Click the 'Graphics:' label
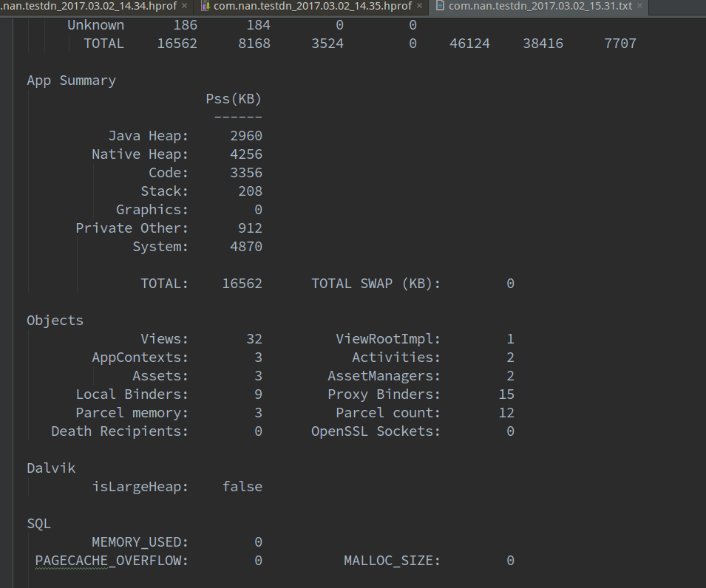 click(x=152, y=210)
